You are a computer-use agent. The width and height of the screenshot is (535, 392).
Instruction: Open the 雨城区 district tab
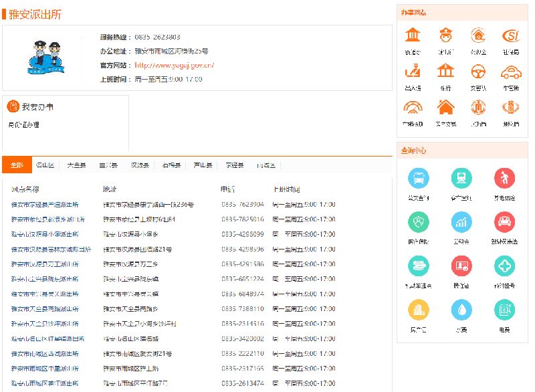click(x=265, y=165)
